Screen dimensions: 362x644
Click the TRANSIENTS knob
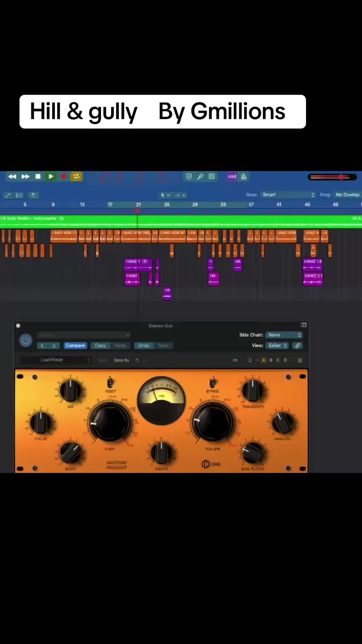click(x=252, y=391)
